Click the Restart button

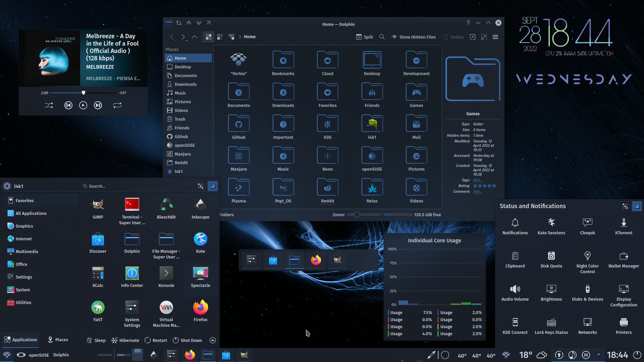pyautogui.click(x=156, y=340)
